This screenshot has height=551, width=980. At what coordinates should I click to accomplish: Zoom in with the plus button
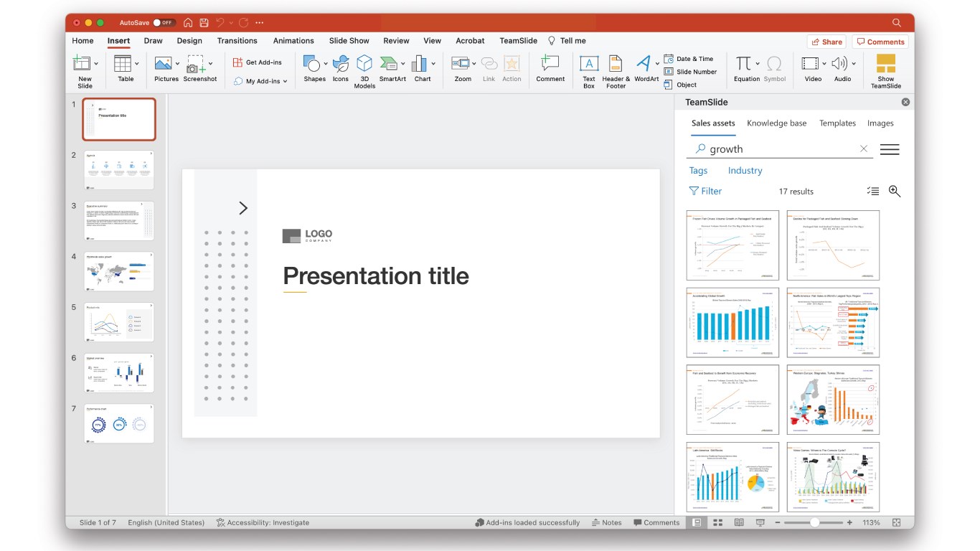[x=849, y=522]
